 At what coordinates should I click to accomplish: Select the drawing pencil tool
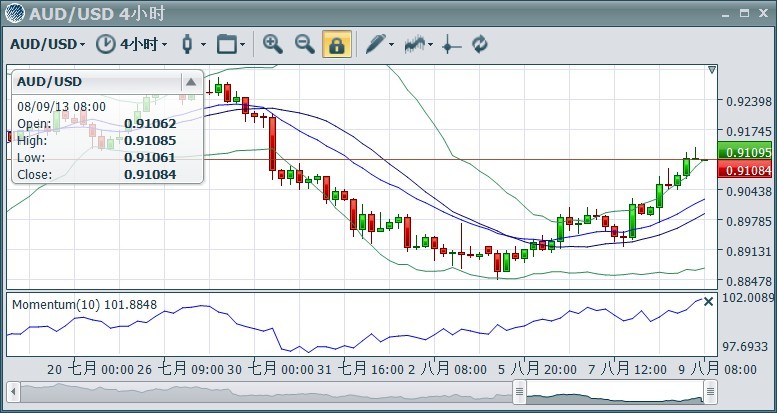point(376,44)
